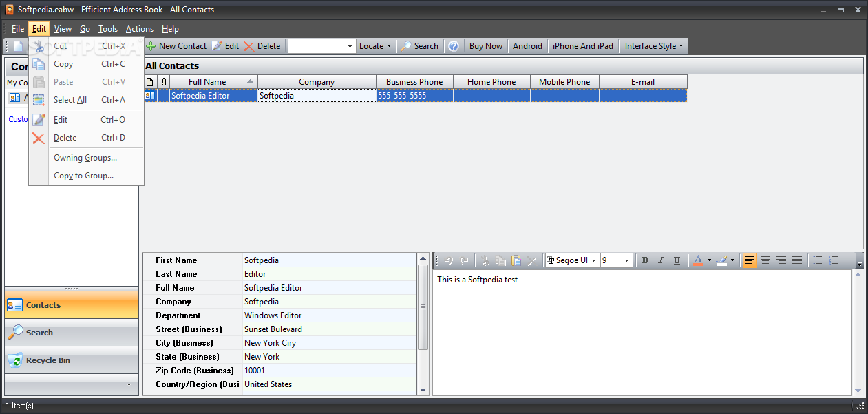Image resolution: width=868 pixels, height=414 pixels.
Task: Insert a bulleted list in notes
Action: pyautogui.click(x=818, y=260)
